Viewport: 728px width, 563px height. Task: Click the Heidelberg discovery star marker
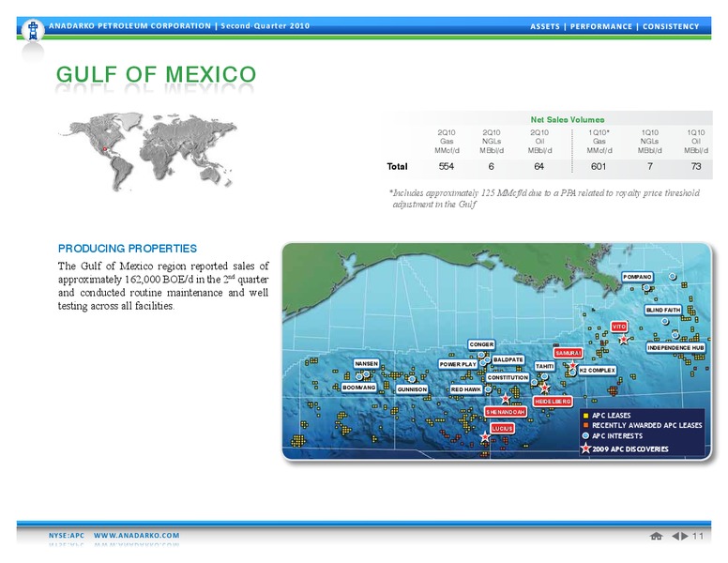tap(545, 388)
